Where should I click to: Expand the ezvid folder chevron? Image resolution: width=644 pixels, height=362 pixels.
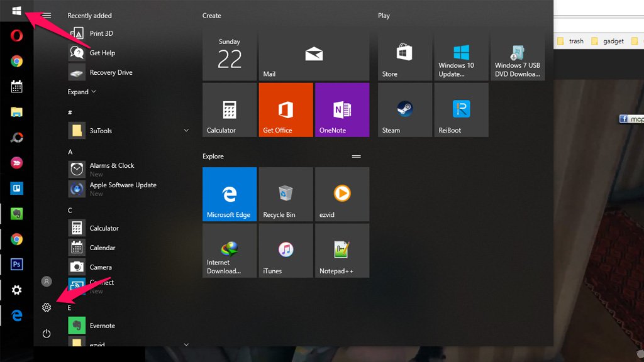click(186, 344)
